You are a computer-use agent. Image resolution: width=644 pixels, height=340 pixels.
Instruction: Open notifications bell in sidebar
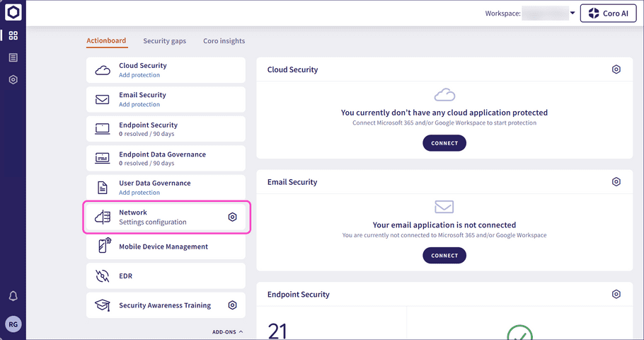point(13,296)
